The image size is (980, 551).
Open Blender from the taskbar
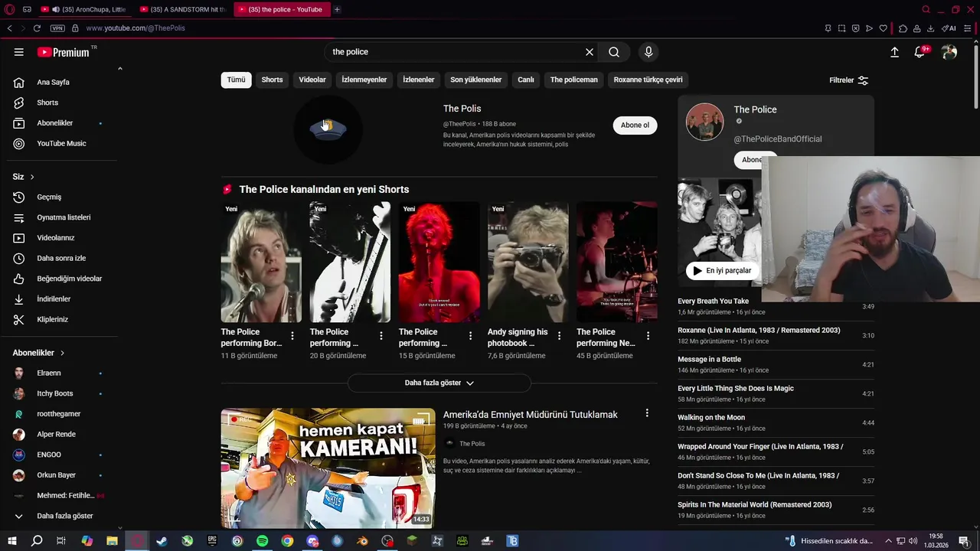click(362, 541)
